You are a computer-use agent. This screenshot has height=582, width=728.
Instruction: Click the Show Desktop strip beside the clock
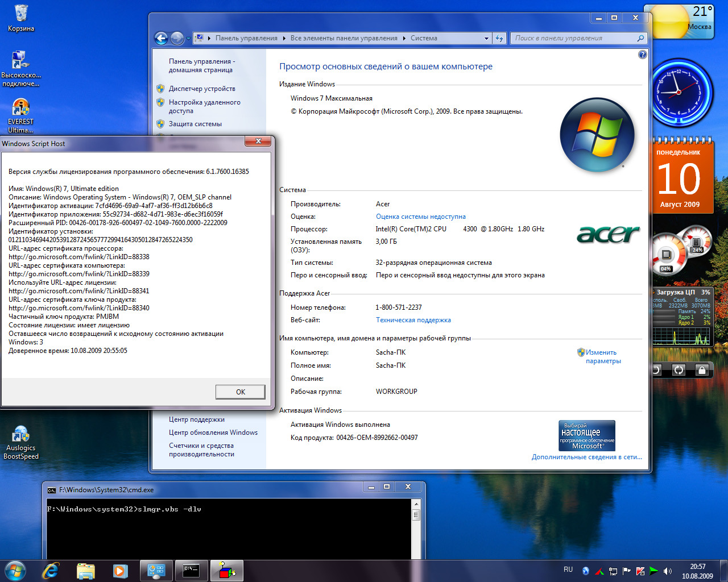[x=723, y=571]
